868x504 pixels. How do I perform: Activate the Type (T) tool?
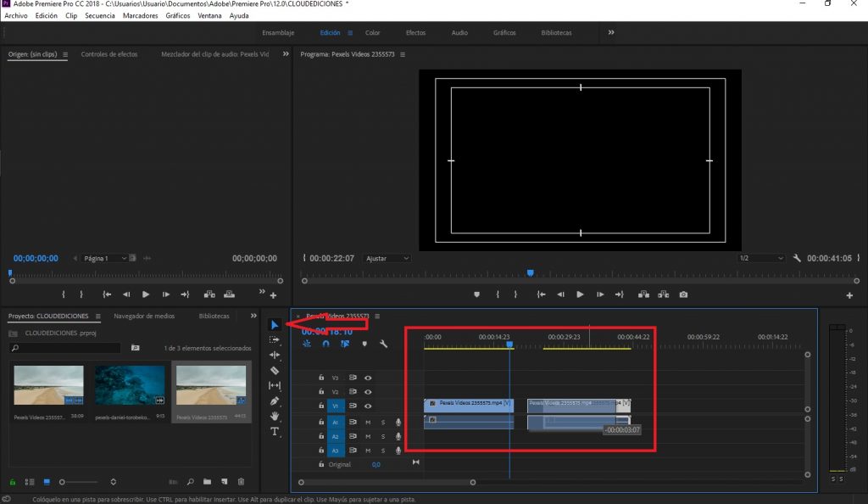[275, 432]
